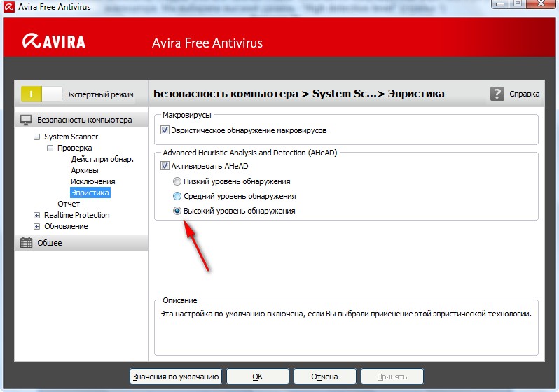Viewport: 559px width, 392px height.
Task: Select Архивы in the settings tree
Action: click(85, 170)
